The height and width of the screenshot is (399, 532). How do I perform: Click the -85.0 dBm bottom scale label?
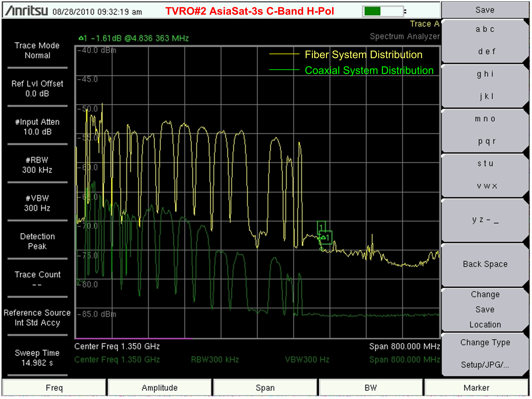(x=96, y=314)
